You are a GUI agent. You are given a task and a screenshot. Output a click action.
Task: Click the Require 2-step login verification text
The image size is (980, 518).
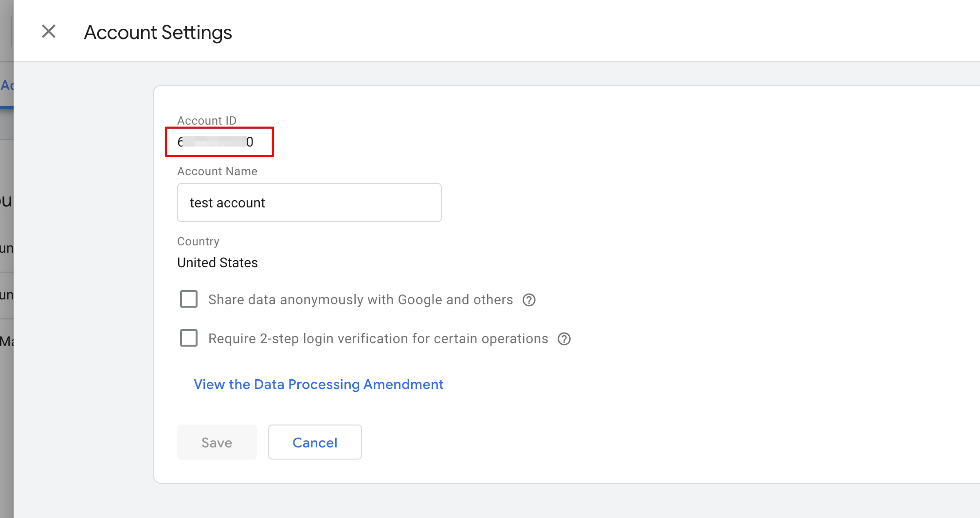click(378, 339)
